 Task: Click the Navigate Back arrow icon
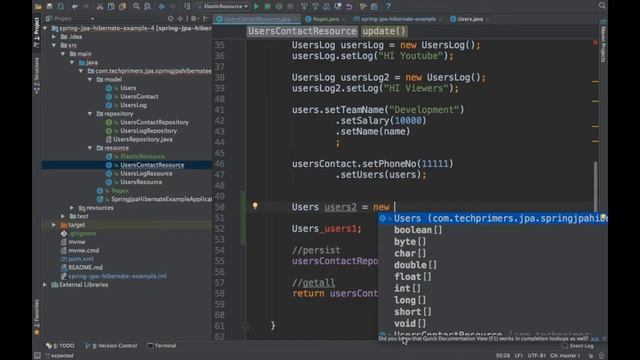(x=162, y=6)
